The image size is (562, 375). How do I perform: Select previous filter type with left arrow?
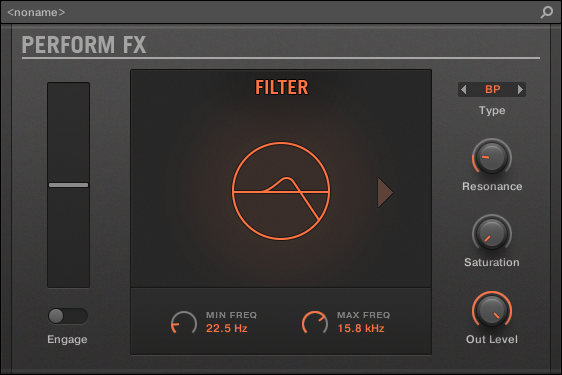(464, 89)
